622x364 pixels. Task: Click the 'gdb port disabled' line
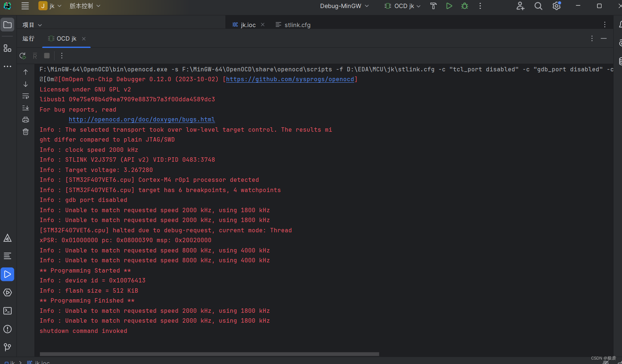83,200
